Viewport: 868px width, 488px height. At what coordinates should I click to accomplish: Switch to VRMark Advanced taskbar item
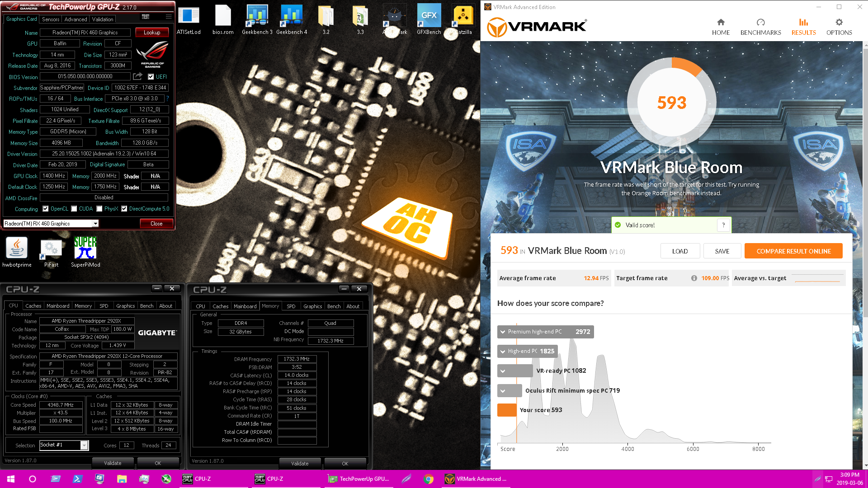pyautogui.click(x=476, y=479)
